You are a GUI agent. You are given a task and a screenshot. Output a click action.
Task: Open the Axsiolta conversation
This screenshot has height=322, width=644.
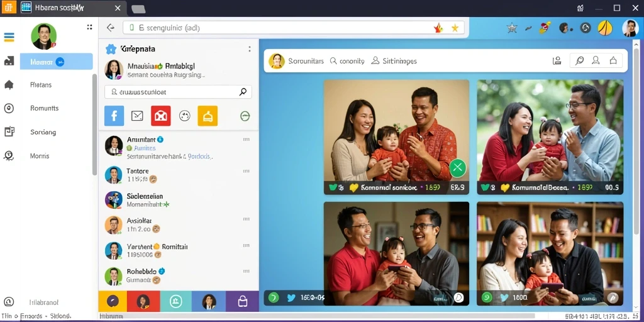[178, 225]
